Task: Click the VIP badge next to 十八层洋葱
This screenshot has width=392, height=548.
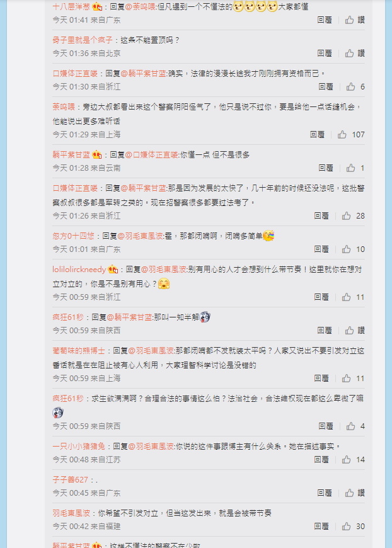Action: (x=97, y=7)
